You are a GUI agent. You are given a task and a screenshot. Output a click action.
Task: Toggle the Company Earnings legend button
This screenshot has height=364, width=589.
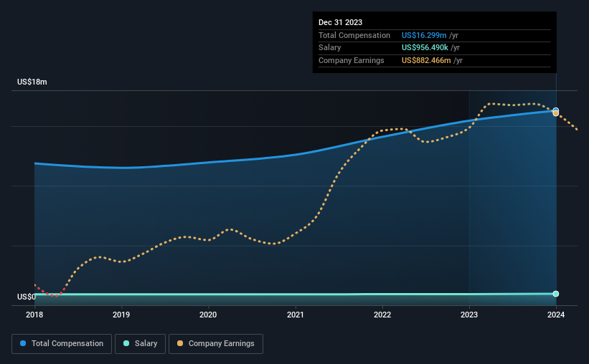pyautogui.click(x=216, y=344)
